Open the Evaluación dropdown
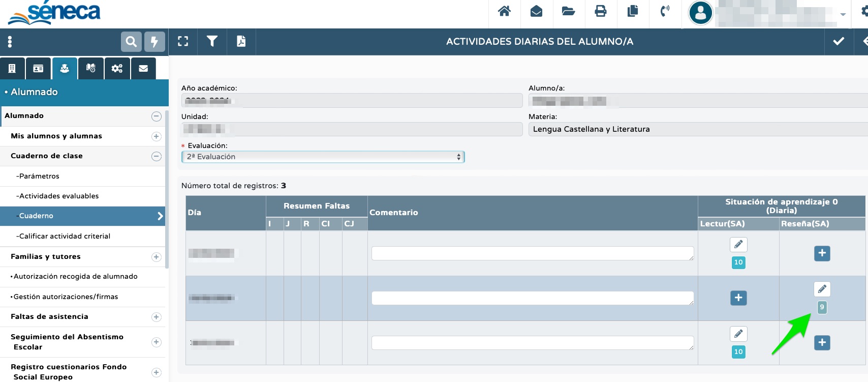Screen dimensions: 868x382 coord(323,157)
